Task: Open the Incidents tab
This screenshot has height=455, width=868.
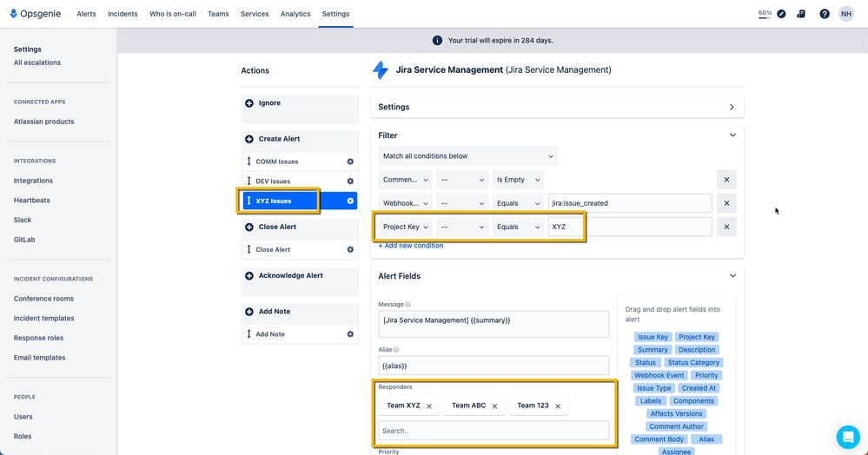Action: click(123, 14)
